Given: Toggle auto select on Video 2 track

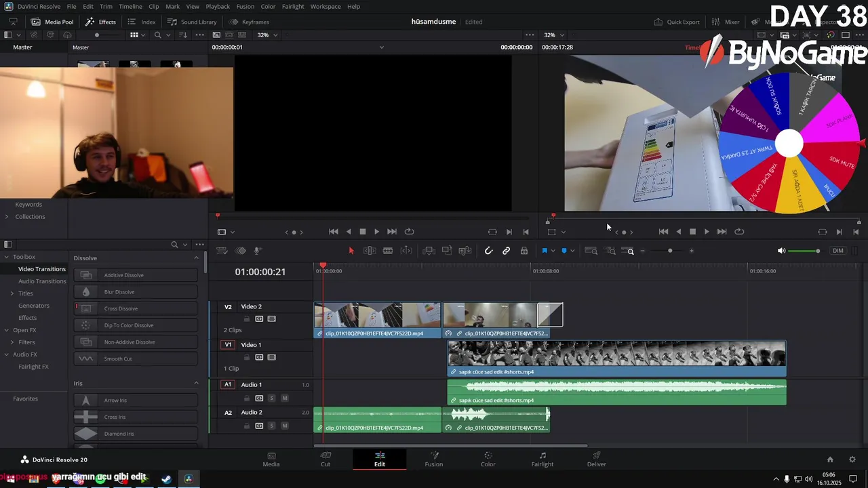Looking at the screenshot, I should click(x=259, y=319).
